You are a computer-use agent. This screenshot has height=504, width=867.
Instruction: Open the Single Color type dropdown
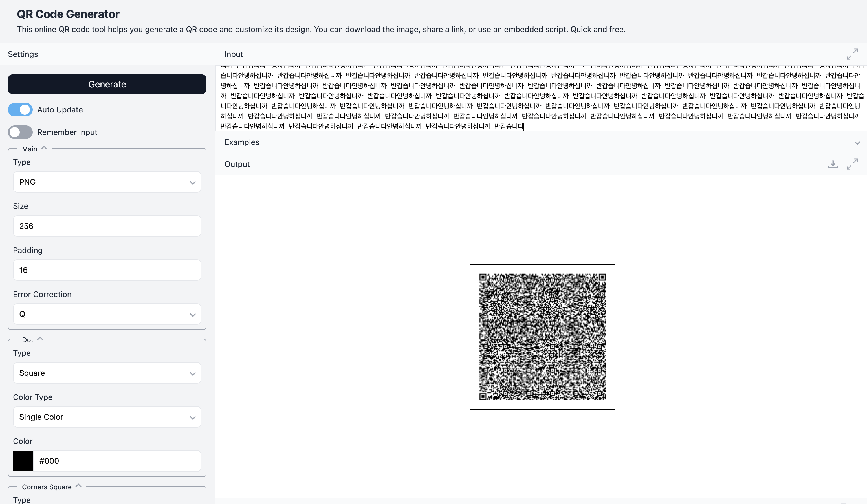(107, 417)
